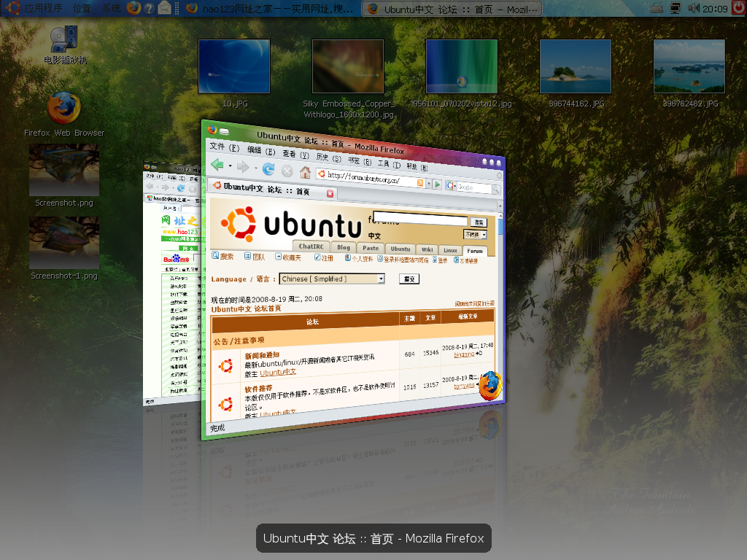Click in the Google search field in Firefox
The width and height of the screenshot is (747, 560).
coord(474,187)
